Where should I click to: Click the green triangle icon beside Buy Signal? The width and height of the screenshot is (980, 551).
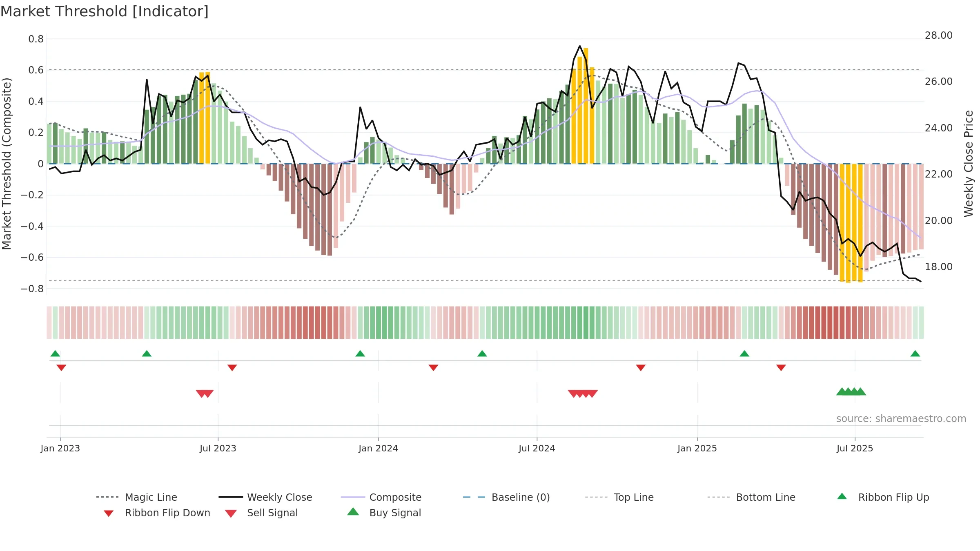pyautogui.click(x=353, y=511)
